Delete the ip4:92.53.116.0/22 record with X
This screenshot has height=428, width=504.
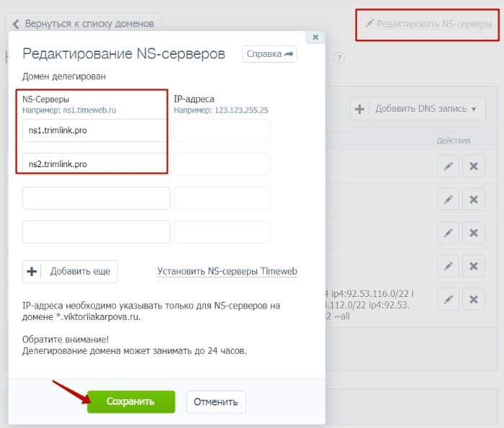click(x=474, y=300)
